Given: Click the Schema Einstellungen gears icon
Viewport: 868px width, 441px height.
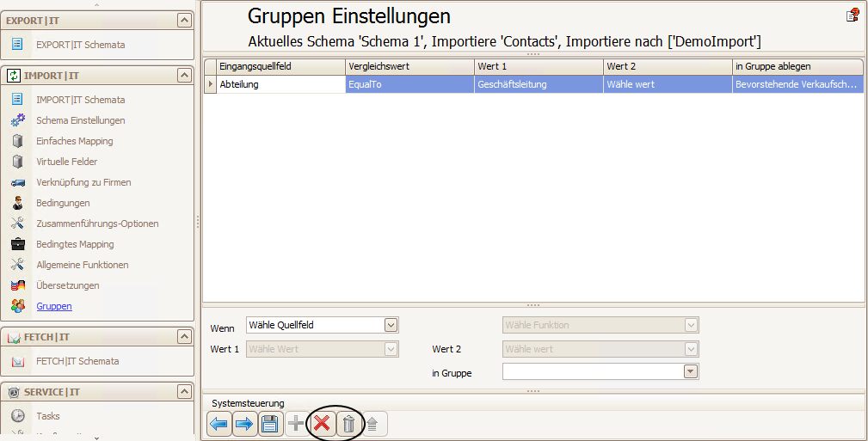Looking at the screenshot, I should [18, 119].
